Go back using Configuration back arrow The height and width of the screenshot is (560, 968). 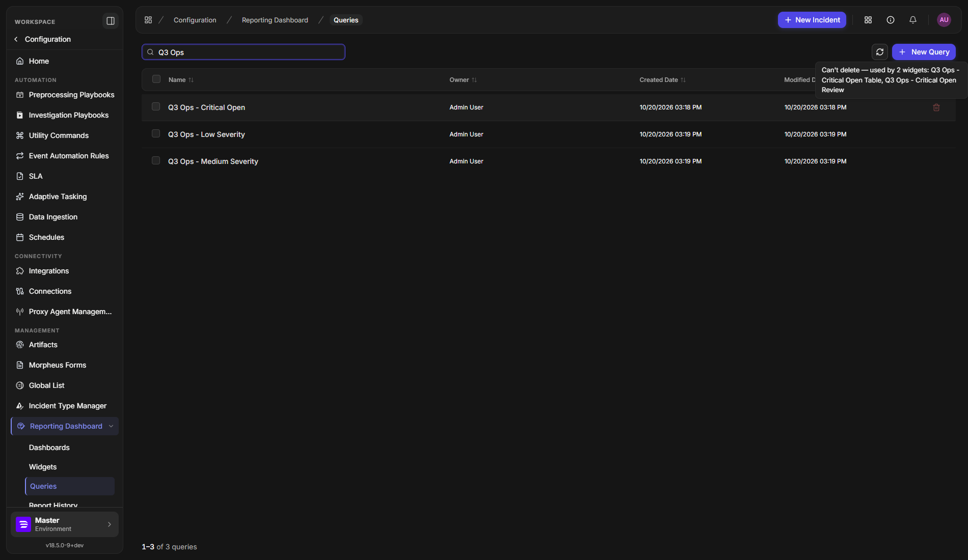[x=16, y=39]
